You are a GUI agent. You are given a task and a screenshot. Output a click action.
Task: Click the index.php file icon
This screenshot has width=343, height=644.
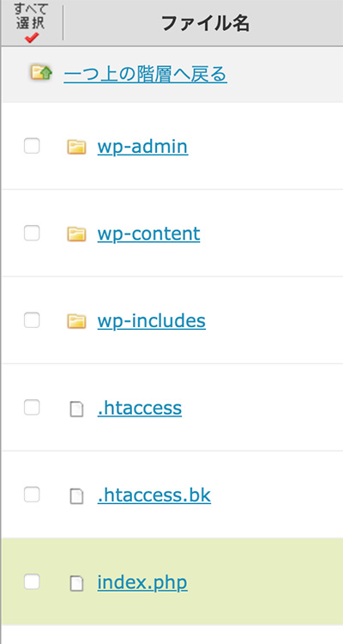coord(76,583)
